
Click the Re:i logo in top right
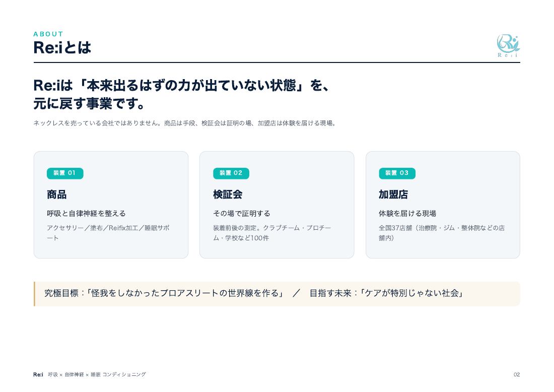click(x=508, y=46)
